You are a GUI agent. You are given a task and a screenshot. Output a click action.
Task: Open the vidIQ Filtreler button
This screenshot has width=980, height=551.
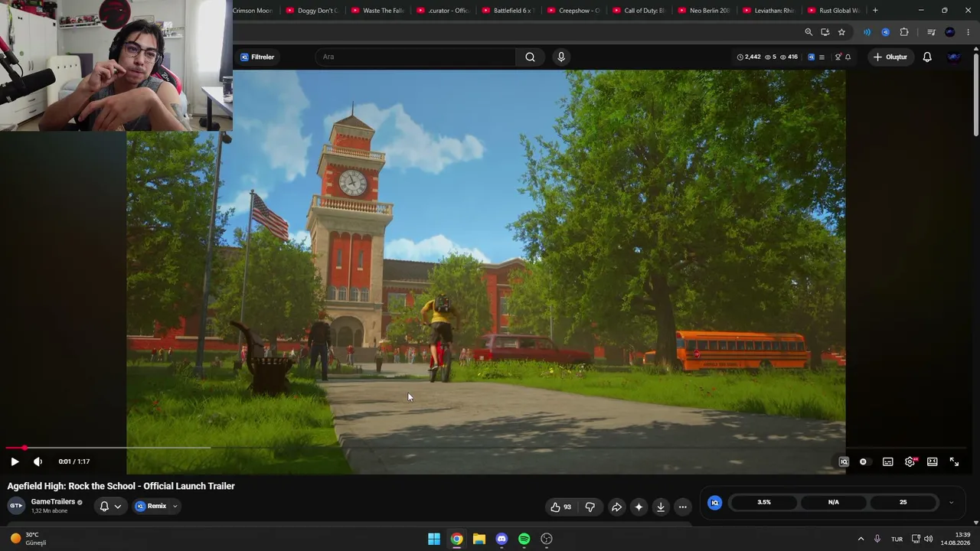(x=257, y=57)
